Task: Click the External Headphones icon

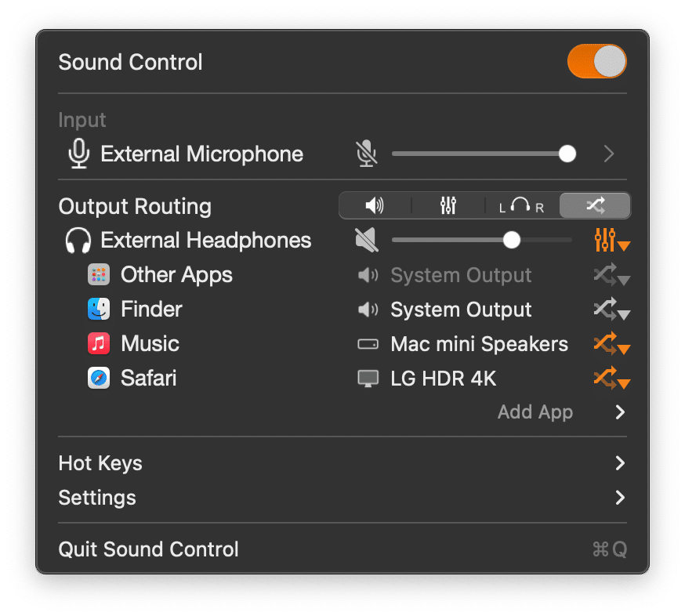Action: 78,241
